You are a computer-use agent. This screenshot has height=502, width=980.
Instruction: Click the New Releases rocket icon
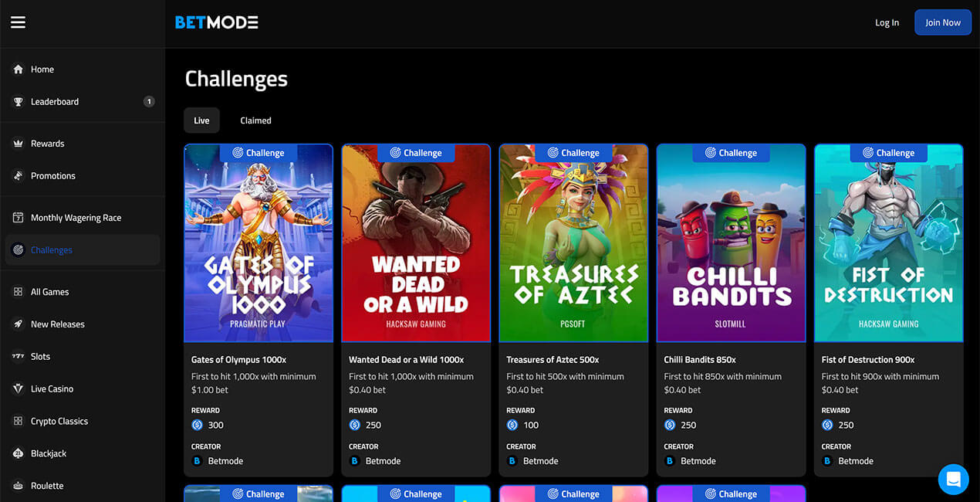(x=19, y=324)
